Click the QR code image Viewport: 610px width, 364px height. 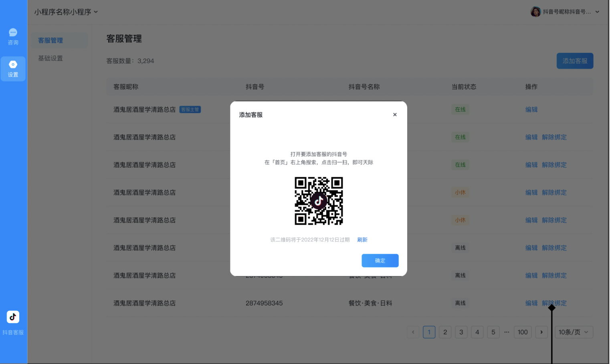point(319,201)
